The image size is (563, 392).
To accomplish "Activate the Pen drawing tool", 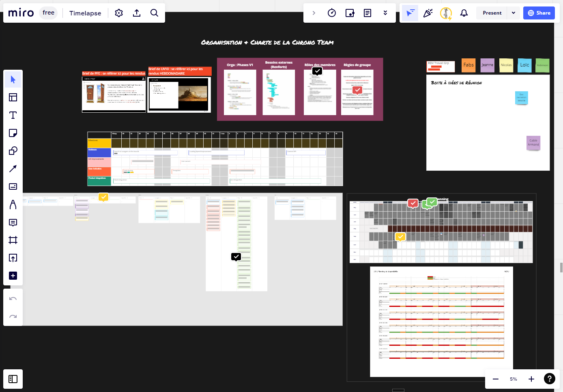I will pyautogui.click(x=13, y=204).
